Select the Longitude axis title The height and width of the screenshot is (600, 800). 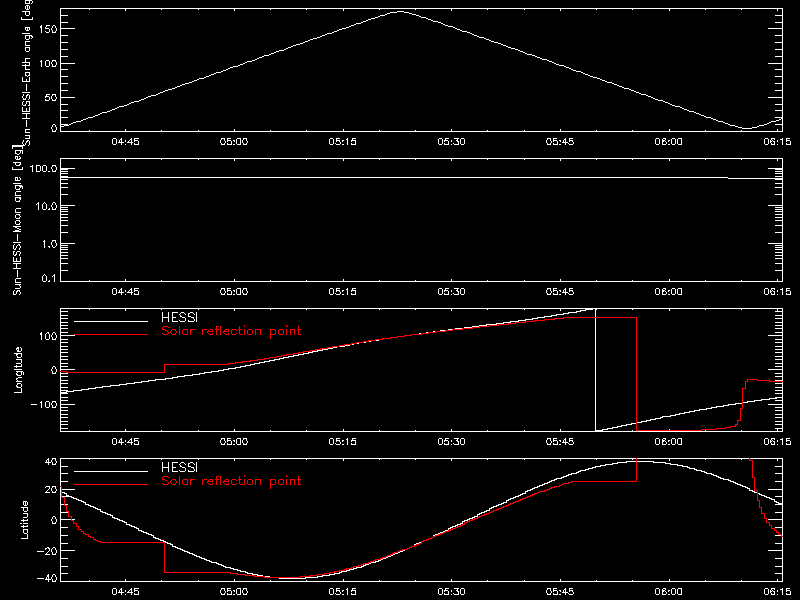point(18,370)
